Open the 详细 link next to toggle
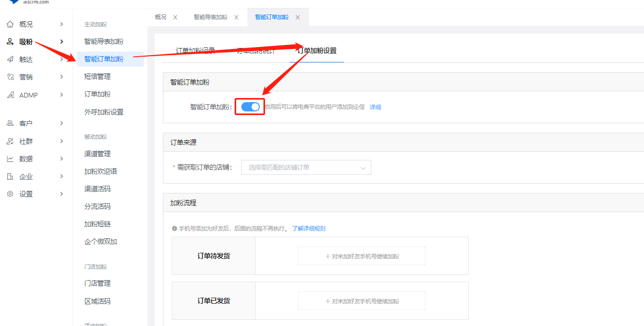644x326 pixels. coord(375,107)
